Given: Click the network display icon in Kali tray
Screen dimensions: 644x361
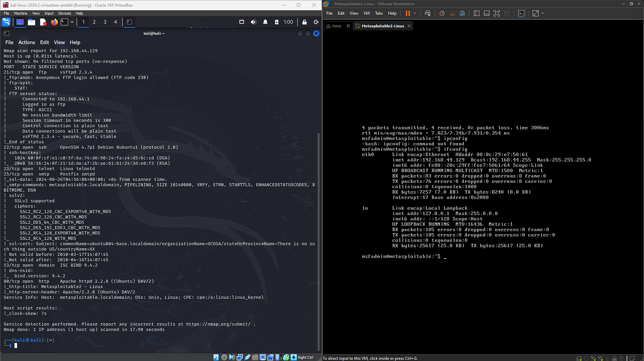Looking at the screenshot, I should tap(241, 22).
